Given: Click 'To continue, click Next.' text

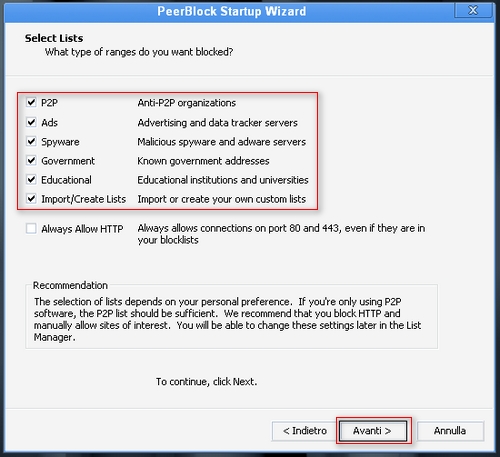Looking at the screenshot, I should click(207, 382).
